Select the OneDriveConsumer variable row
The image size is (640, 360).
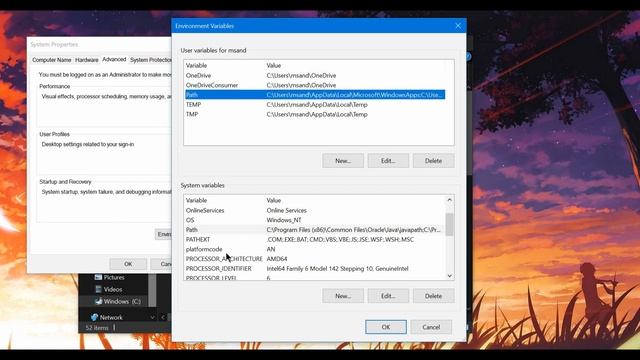tap(315, 85)
